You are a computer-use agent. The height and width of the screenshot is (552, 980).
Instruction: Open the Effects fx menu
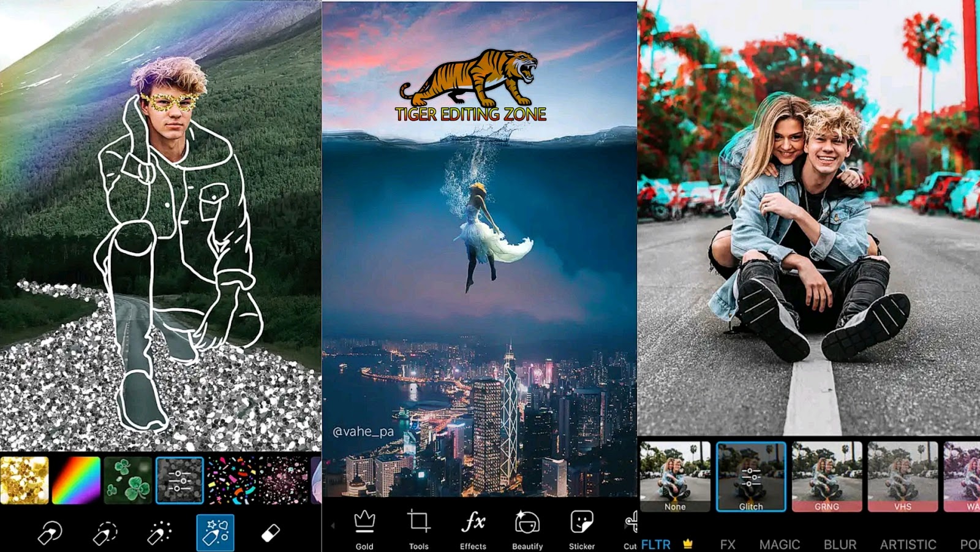[x=473, y=530]
